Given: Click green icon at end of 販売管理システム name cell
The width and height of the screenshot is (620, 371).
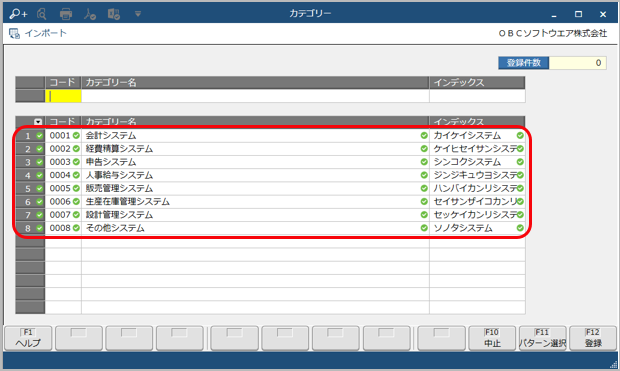Looking at the screenshot, I should 424,188.
